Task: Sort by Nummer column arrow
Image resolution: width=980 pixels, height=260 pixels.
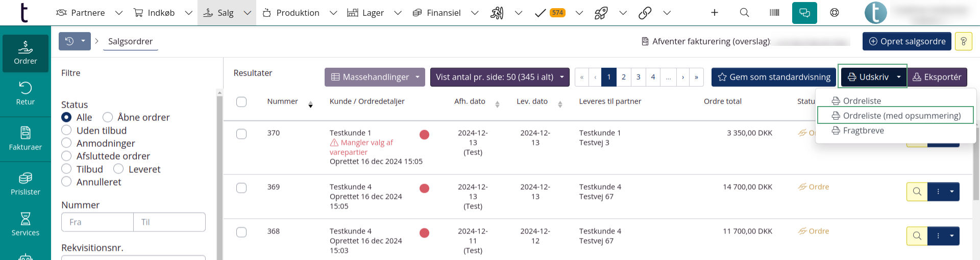Action: [310, 105]
